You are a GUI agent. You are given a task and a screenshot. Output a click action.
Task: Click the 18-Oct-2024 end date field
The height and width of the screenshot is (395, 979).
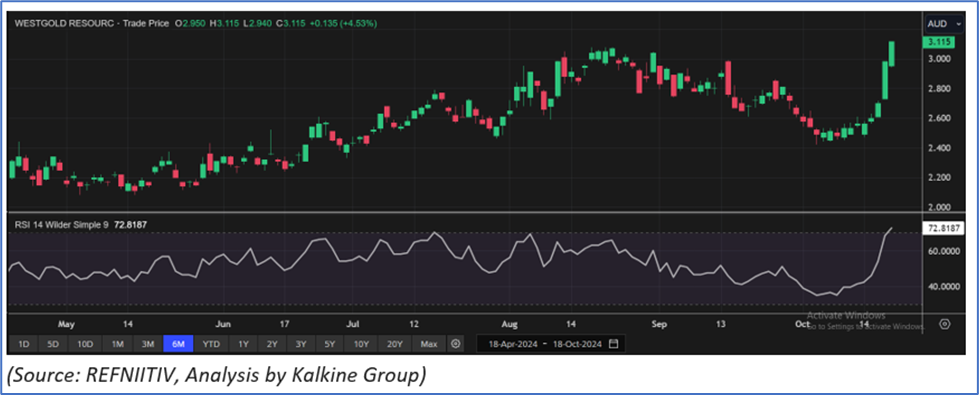(578, 344)
